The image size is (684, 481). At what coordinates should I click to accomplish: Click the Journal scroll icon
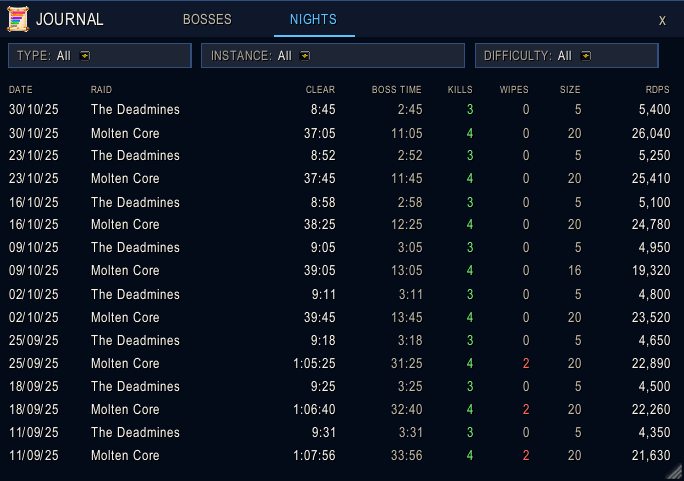click(18, 19)
